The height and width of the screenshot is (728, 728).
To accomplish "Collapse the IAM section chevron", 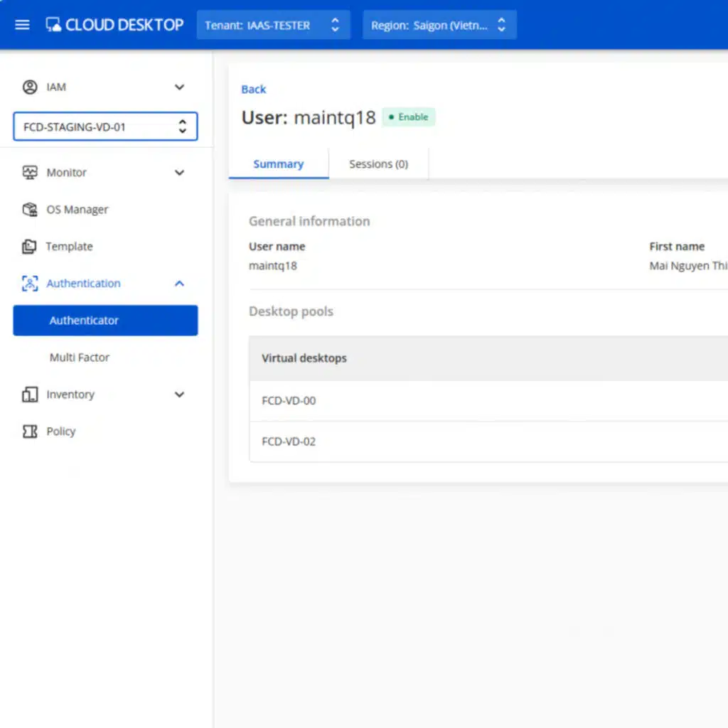I will point(179,87).
